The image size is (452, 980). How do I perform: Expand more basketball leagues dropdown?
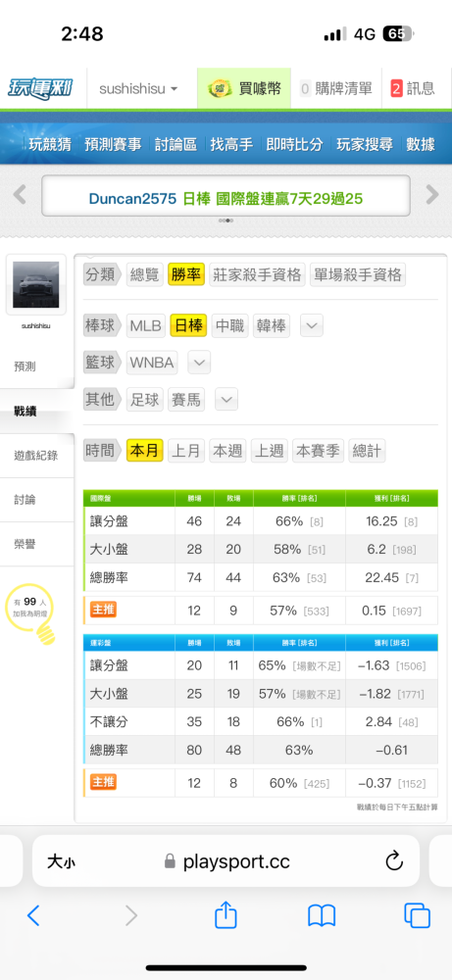tap(199, 363)
